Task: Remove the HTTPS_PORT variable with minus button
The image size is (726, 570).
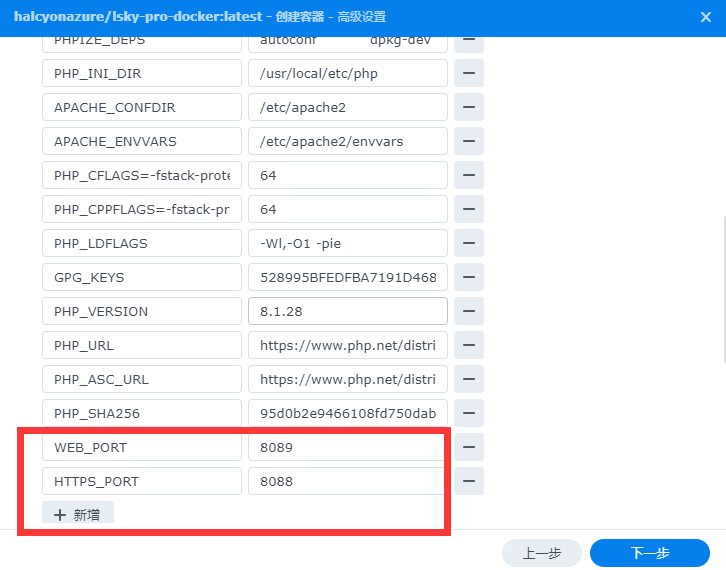Action: point(468,481)
